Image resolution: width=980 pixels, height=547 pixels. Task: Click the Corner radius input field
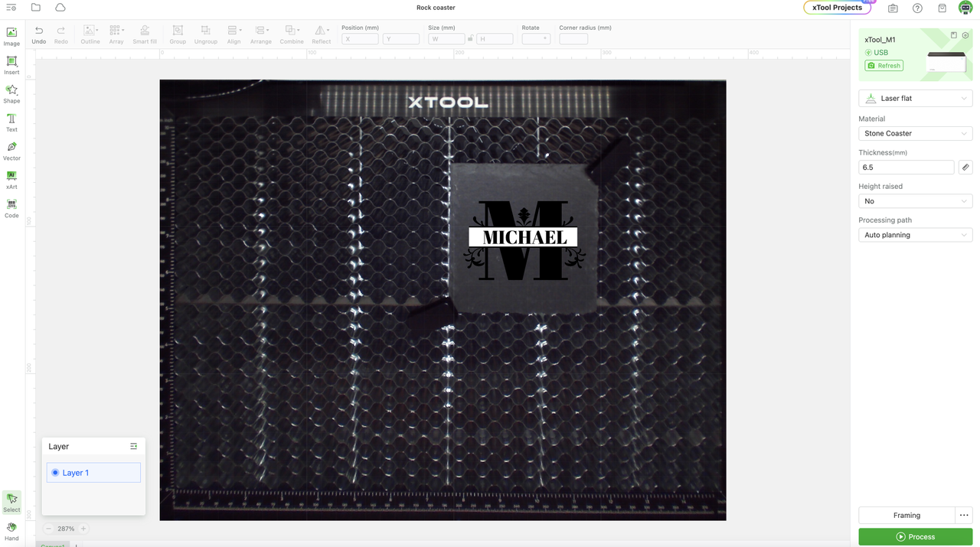[573, 39]
